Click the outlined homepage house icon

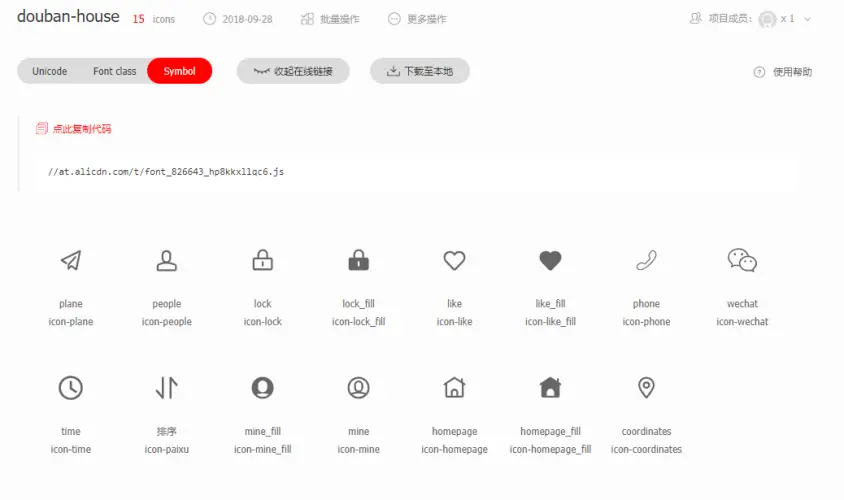(x=454, y=387)
